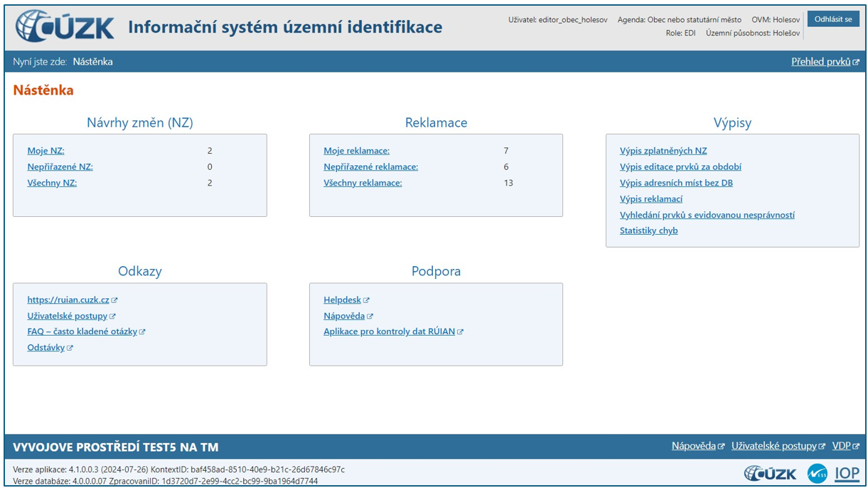868x488 pixels.
Task: Open Aplikace pro kontroly dat RÚIAN
Action: [x=389, y=331]
